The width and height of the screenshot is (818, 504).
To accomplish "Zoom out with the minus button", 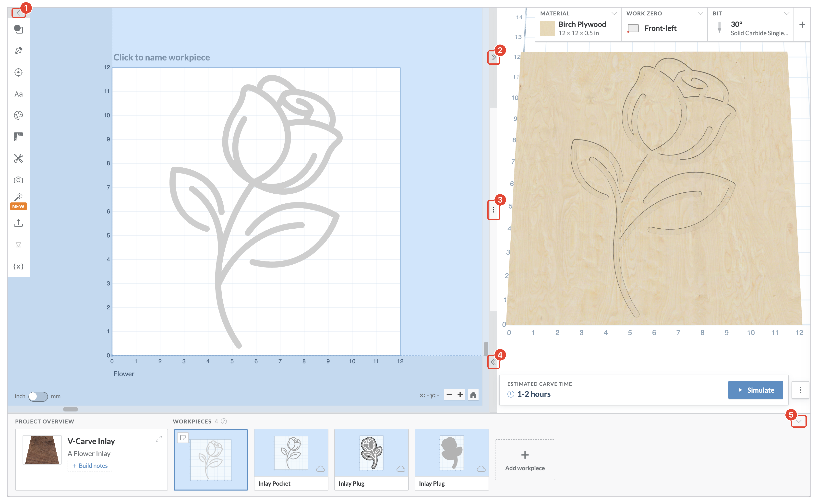I will [x=449, y=395].
